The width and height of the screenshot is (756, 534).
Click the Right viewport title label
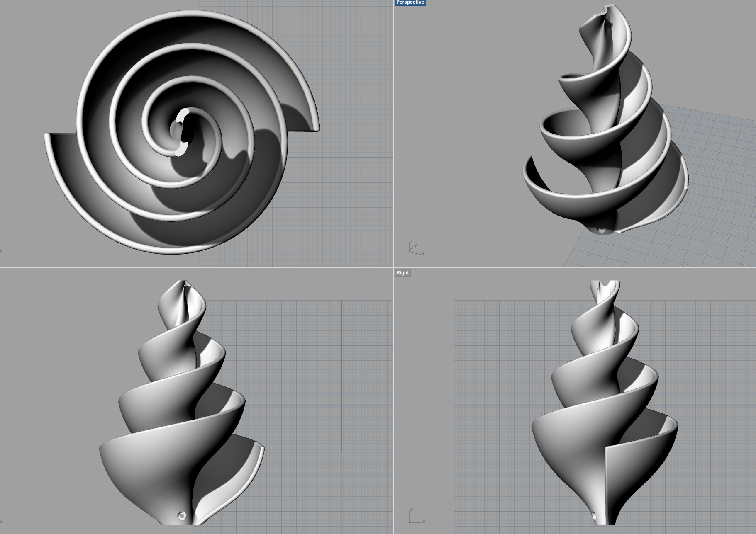(402, 273)
